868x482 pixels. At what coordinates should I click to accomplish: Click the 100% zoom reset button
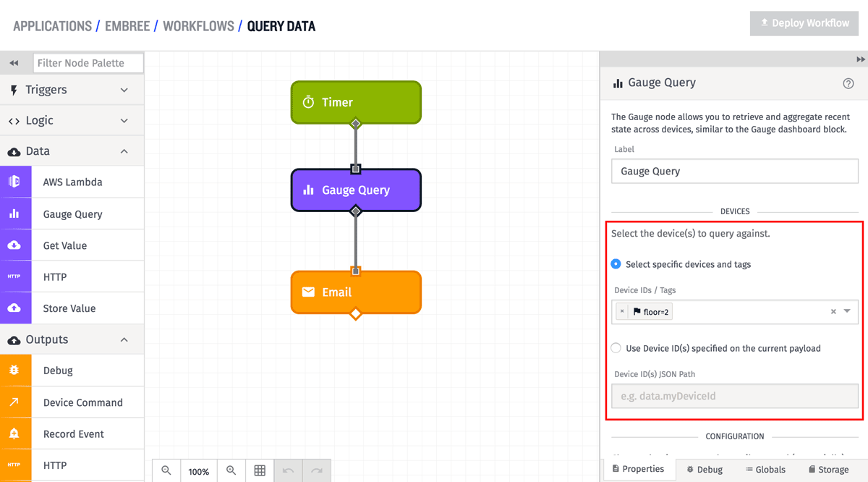tap(199, 470)
